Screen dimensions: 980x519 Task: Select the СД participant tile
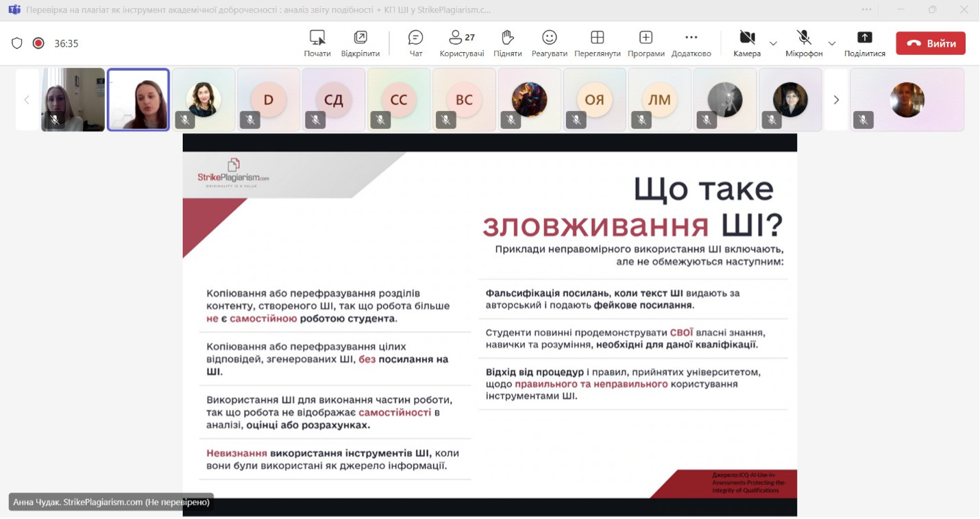coord(334,99)
